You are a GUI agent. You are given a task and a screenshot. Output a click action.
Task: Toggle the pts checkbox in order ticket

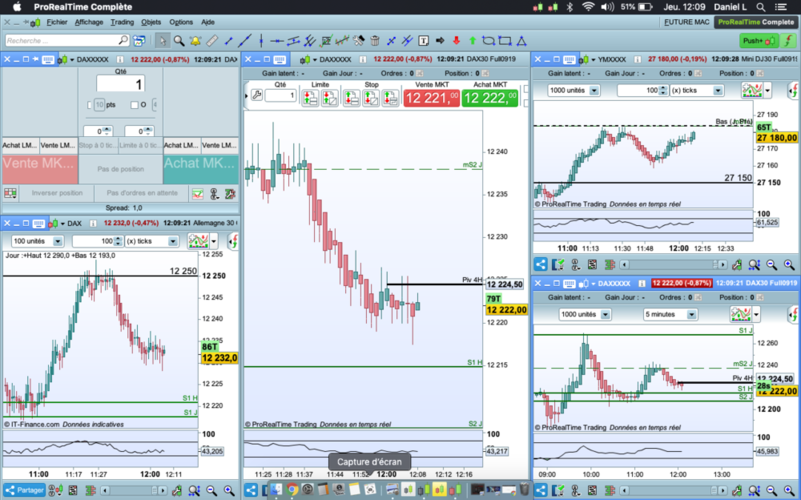point(89,105)
